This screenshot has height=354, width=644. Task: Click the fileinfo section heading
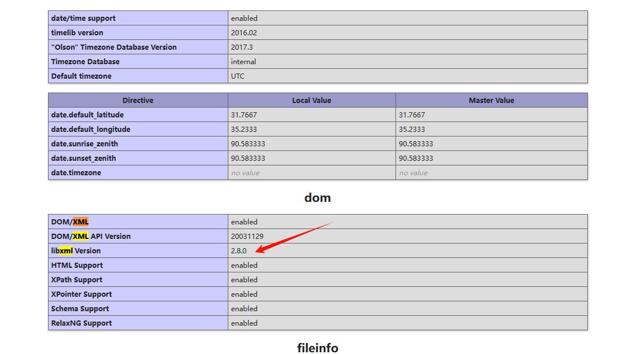point(317,348)
